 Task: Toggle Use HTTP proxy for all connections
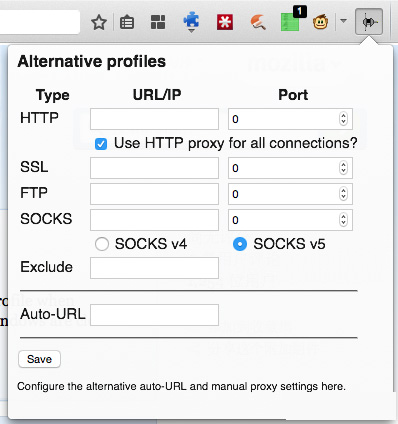coord(101,144)
